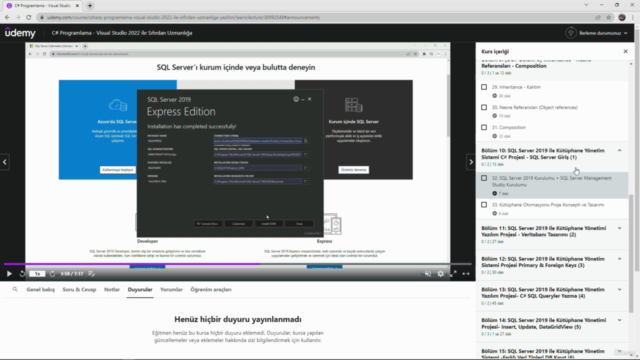The height and width of the screenshot is (360, 640).
Task: Rewind the video five seconds
Action: pyautogui.click(x=22, y=274)
